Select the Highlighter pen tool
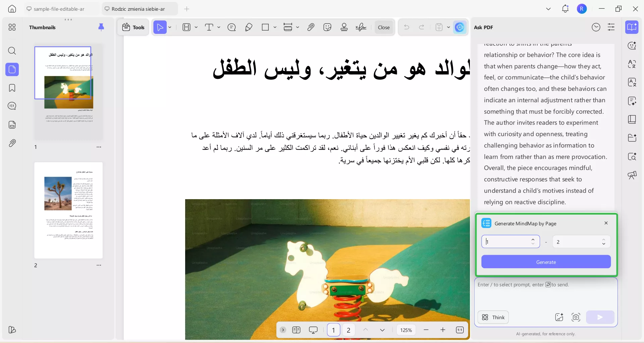 [249, 27]
